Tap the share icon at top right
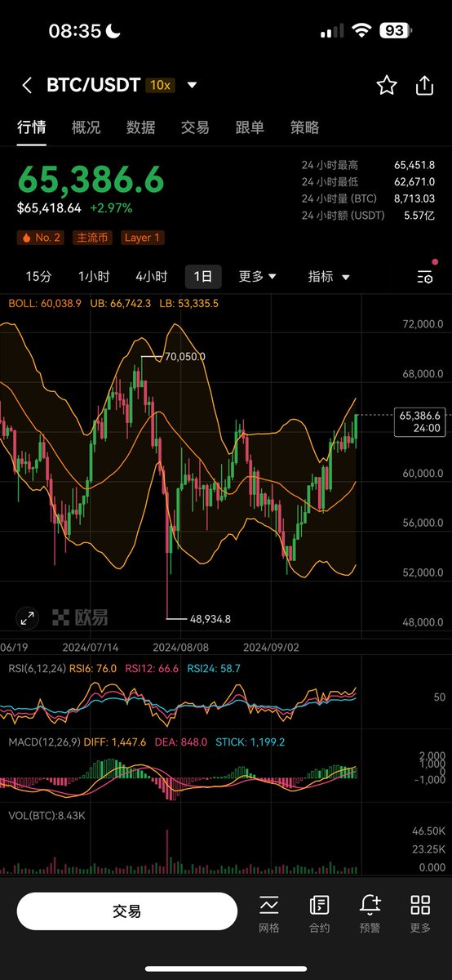Viewport: 452px width, 980px height. click(424, 85)
